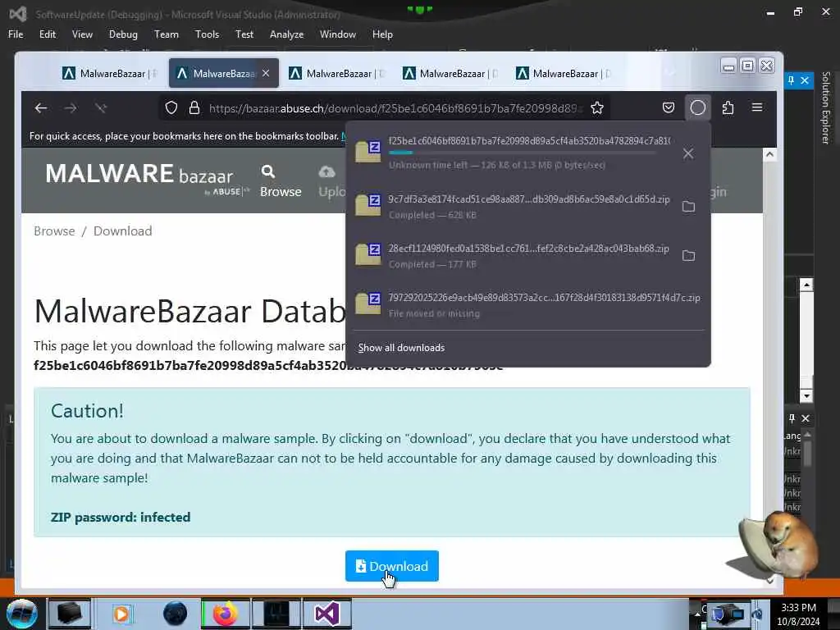Switch to Visual Studio from the taskbar

tap(326, 614)
